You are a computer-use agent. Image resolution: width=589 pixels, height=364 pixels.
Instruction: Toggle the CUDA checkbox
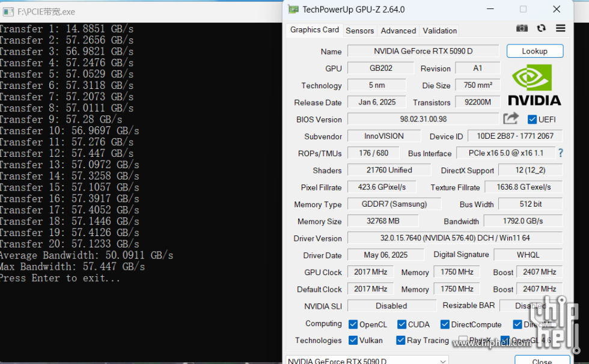401,324
